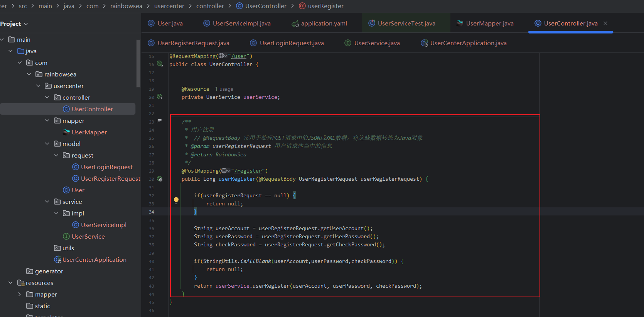
Task: Click the "1 usage" hint above userService
Action: point(224,89)
